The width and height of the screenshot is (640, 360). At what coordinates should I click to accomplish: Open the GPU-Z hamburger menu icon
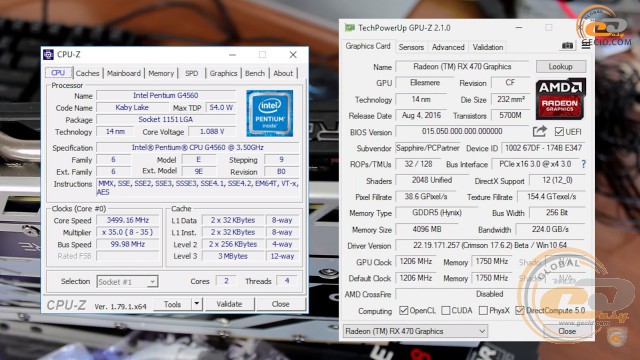pyautogui.click(x=586, y=44)
